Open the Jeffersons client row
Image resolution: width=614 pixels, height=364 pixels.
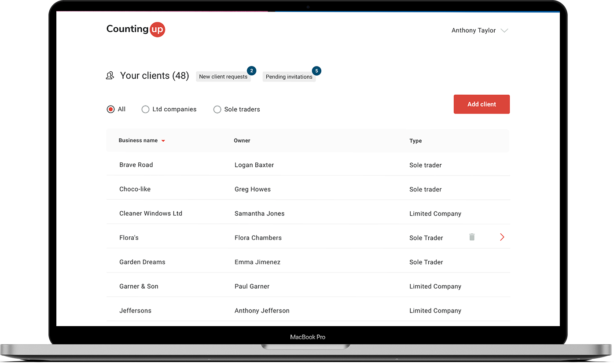click(135, 310)
